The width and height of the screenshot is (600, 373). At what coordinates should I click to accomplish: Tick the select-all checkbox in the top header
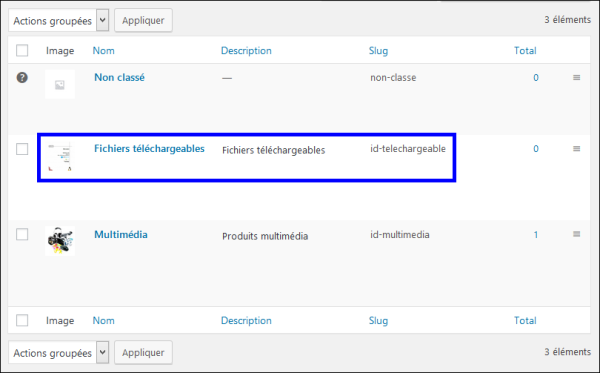pos(22,50)
